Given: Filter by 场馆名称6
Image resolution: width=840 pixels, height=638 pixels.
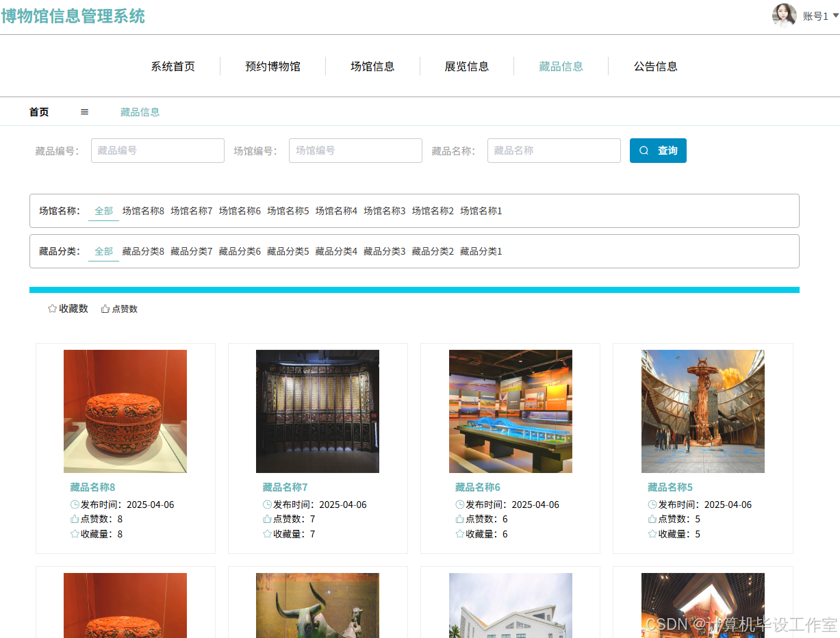Looking at the screenshot, I should click(x=240, y=211).
